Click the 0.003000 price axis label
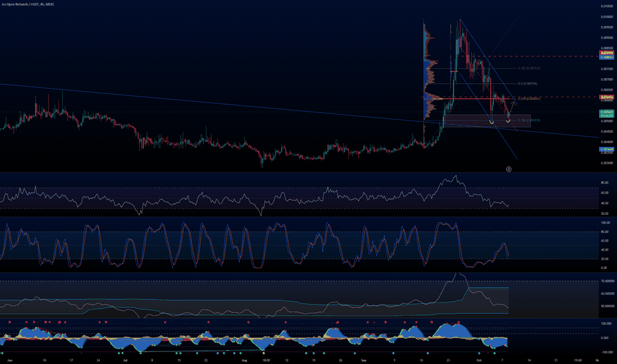Screen dimensions: 617x364 point(606,163)
